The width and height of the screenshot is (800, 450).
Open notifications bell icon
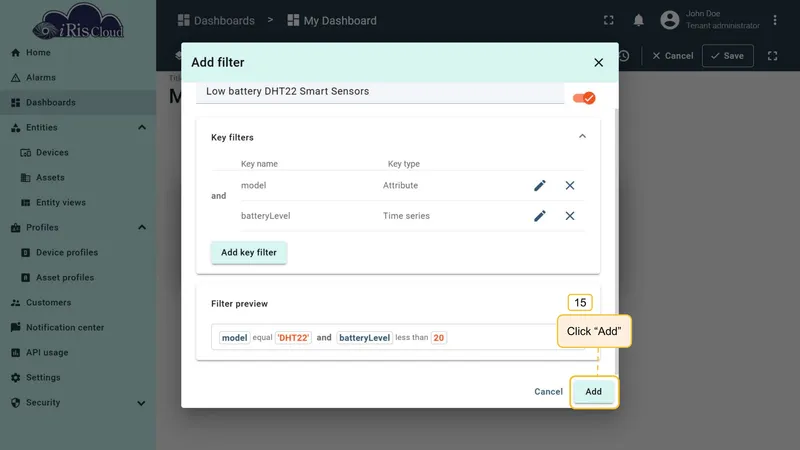638,20
